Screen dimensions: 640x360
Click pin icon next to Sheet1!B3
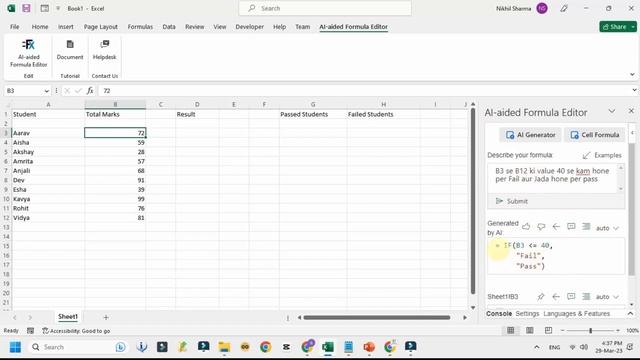(x=541, y=297)
